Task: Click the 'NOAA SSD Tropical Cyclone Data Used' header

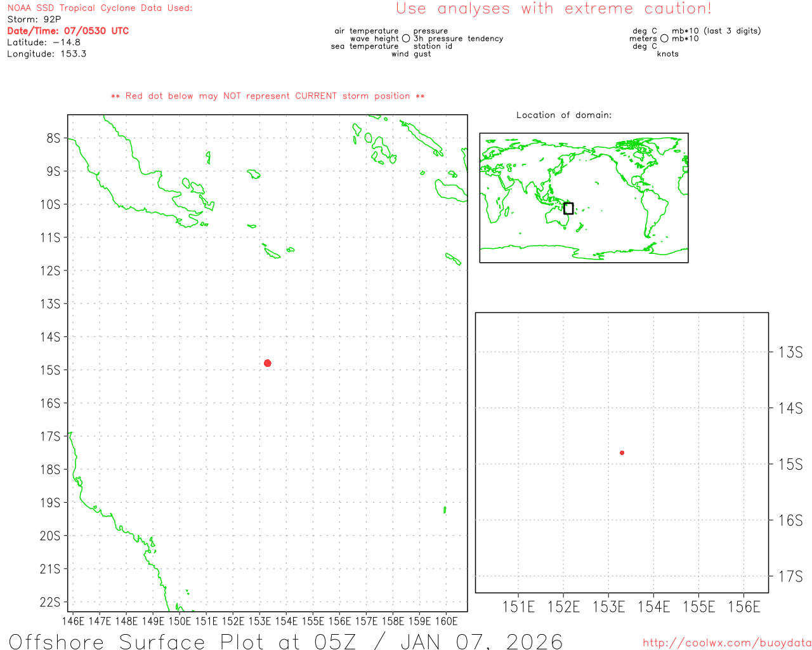Action: pos(100,8)
